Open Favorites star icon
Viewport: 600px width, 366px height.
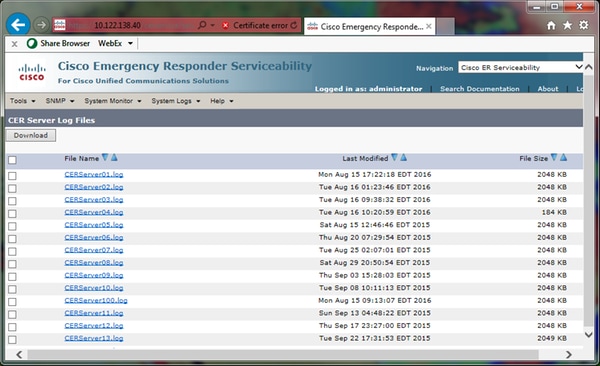[x=567, y=25]
